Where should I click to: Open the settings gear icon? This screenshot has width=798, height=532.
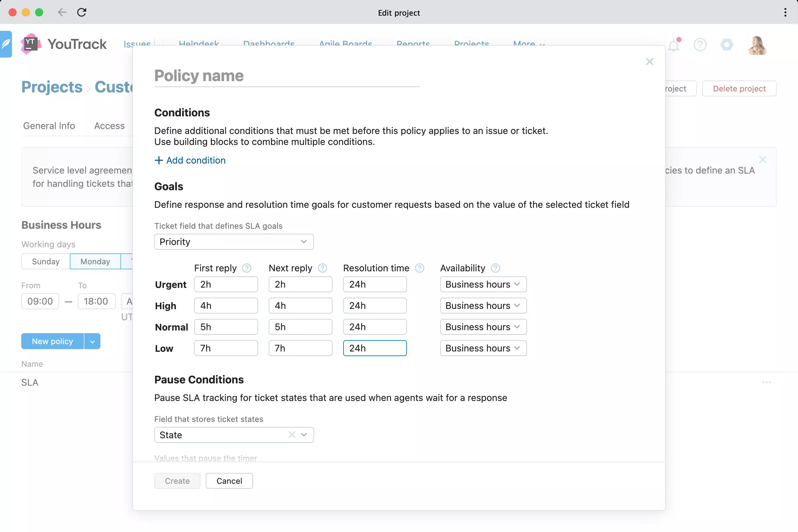coord(727,45)
